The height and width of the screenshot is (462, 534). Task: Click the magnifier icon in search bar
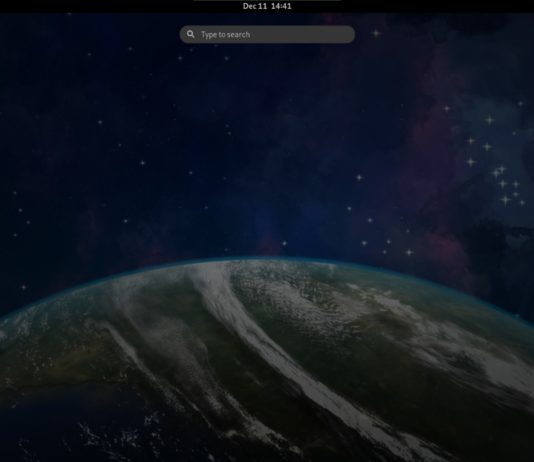pos(191,34)
